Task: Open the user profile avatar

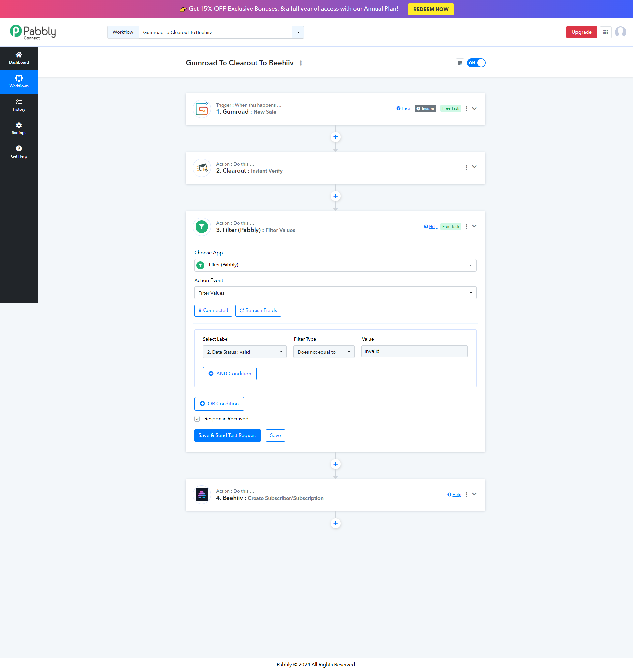Action: click(620, 32)
